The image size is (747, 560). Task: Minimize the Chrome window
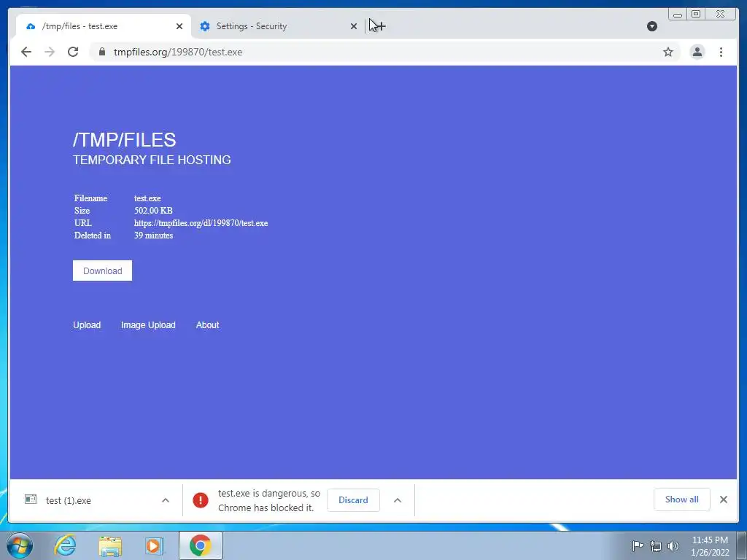(677, 15)
